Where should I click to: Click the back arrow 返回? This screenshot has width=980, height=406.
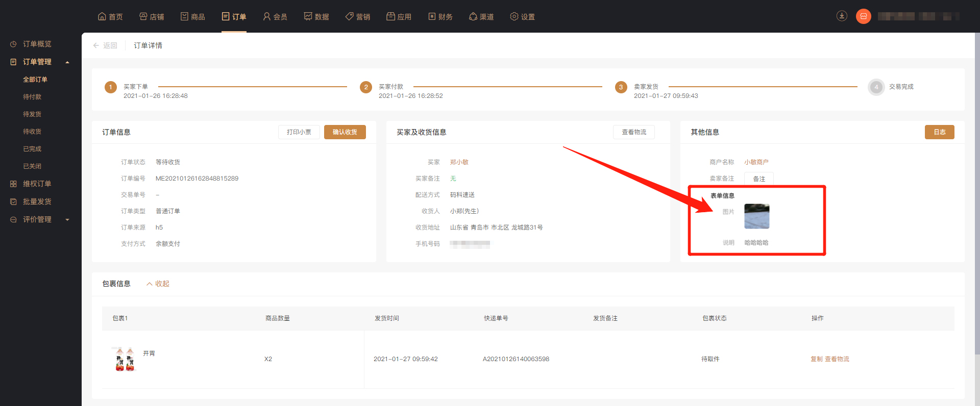(x=105, y=45)
